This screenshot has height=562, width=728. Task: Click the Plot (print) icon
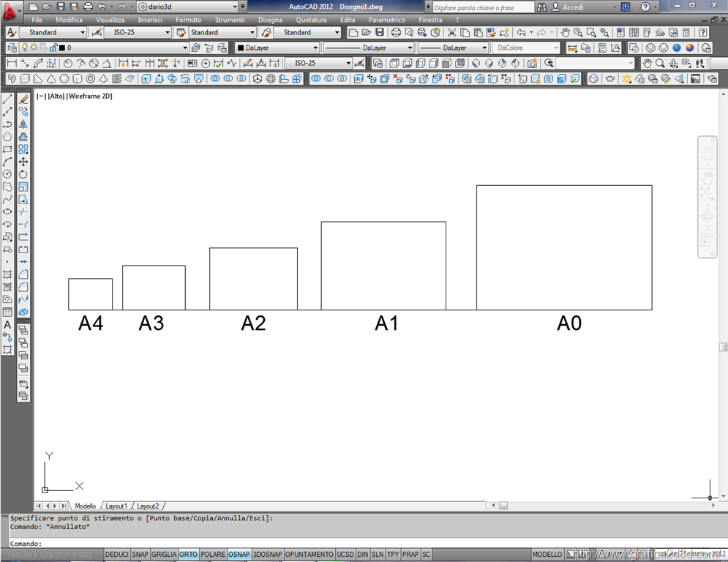pyautogui.click(x=396, y=33)
